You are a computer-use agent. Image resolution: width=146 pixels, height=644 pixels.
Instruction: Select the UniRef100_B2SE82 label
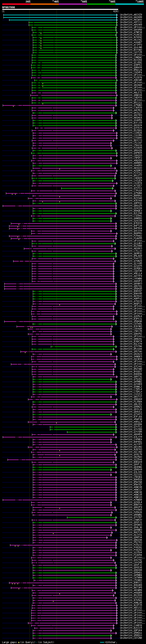pyautogui.click(x=131, y=37)
